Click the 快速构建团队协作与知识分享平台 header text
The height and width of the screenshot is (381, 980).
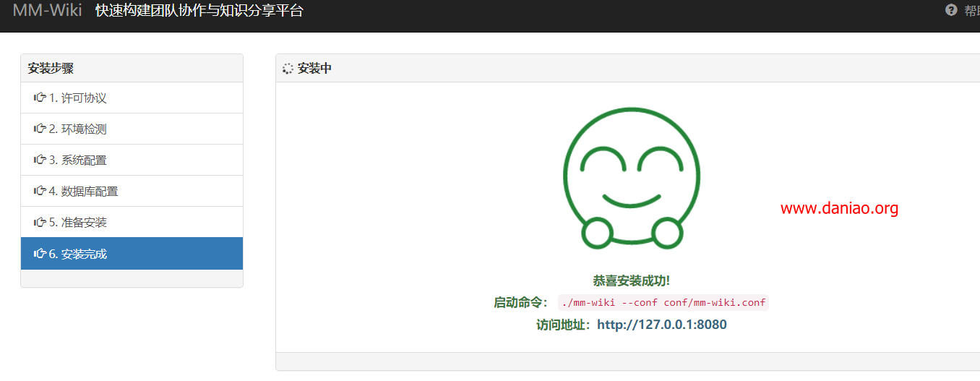199,11
